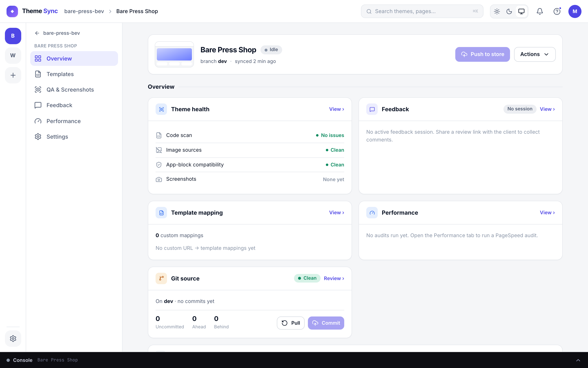The image size is (588, 368).
Task: Switch to the W workspace icon
Action: point(13,55)
